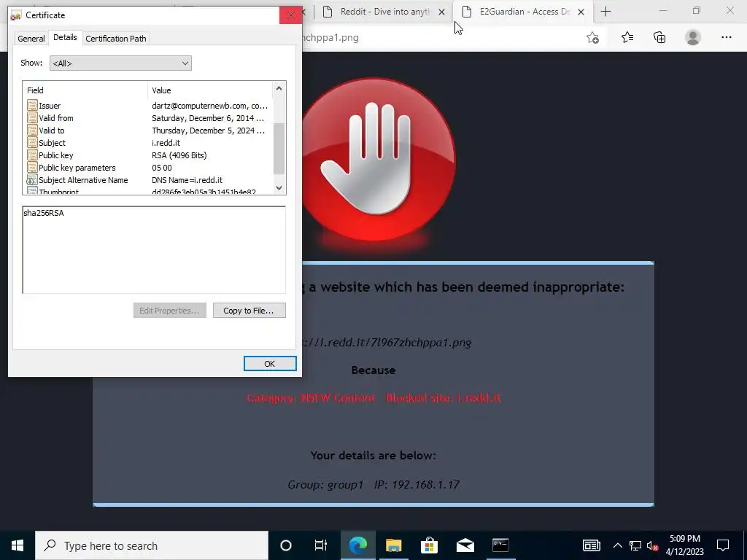
Task: Open File Explorer from taskbar
Action: 393,545
